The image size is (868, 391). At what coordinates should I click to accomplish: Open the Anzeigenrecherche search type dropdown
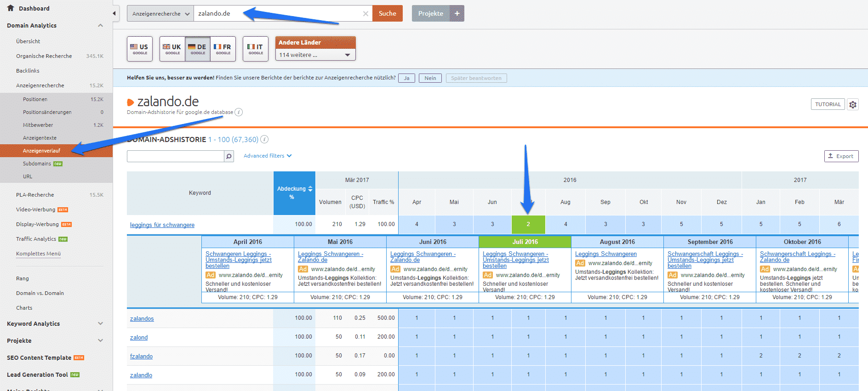point(160,14)
